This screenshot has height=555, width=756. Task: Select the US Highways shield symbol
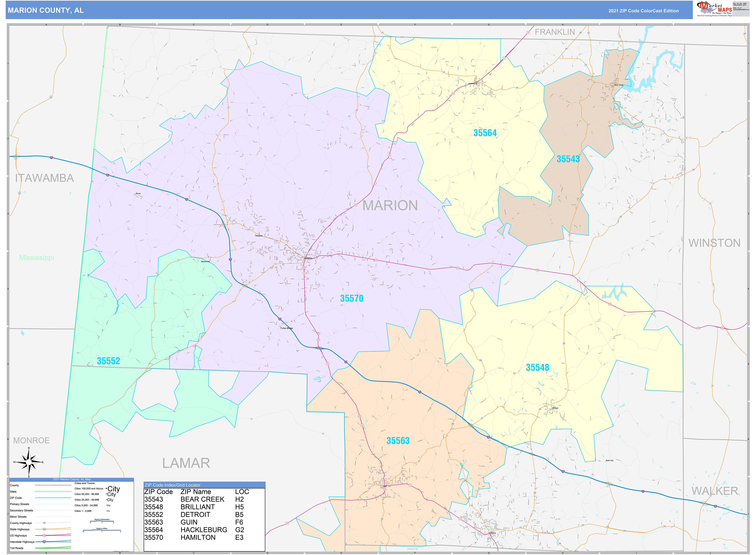(x=44, y=536)
